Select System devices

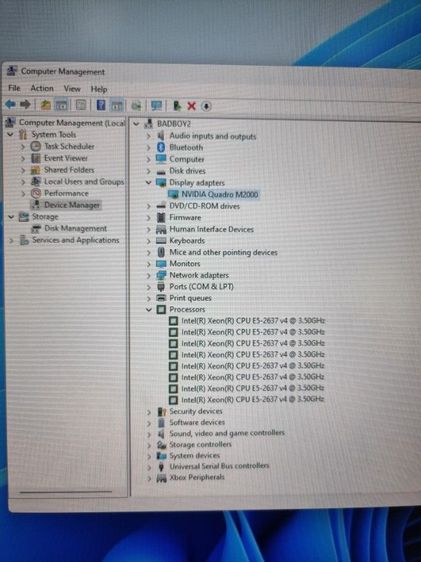pyautogui.click(x=194, y=455)
